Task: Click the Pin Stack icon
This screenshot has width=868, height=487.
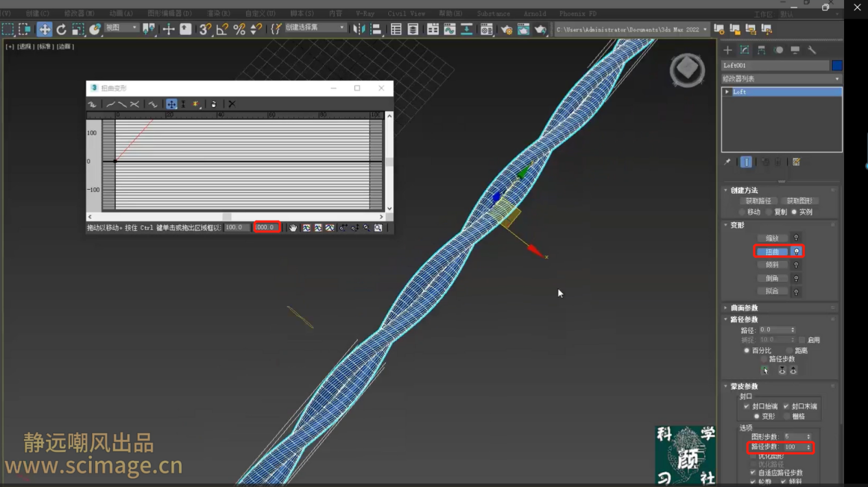Action: (x=727, y=162)
